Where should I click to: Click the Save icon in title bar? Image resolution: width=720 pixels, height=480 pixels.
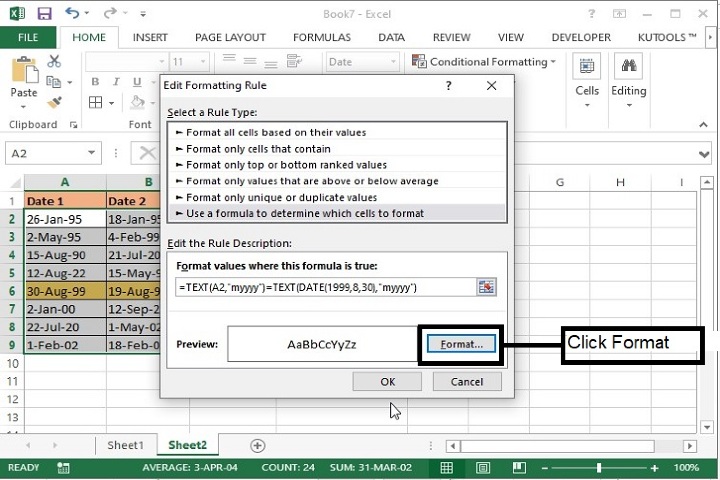(x=44, y=13)
